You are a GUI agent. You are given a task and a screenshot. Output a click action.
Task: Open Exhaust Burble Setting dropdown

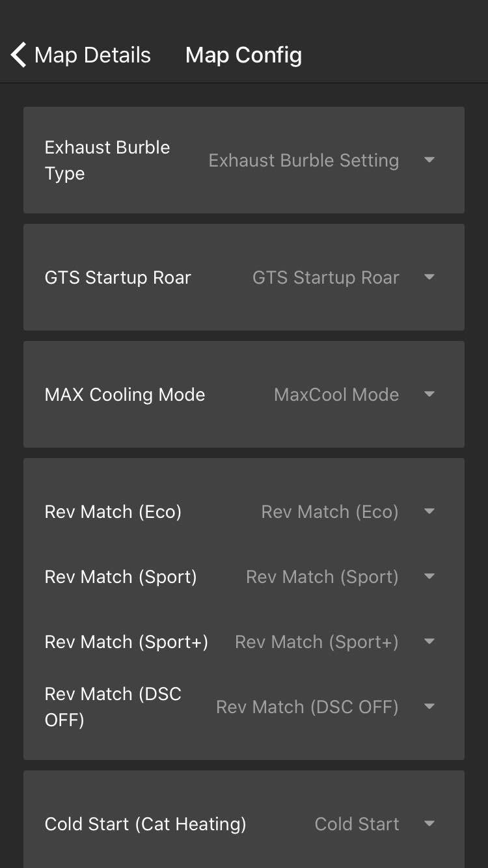click(303, 161)
